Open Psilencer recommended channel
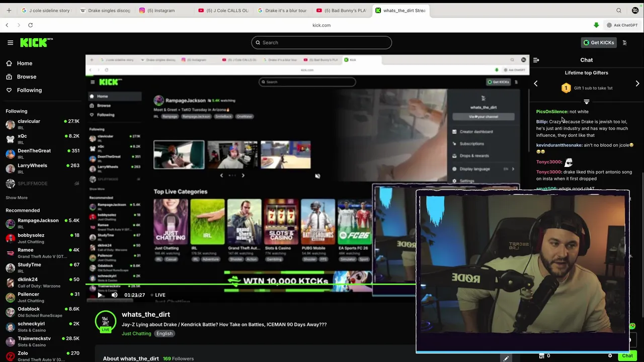Image resolution: width=644 pixels, height=362 pixels. point(42,297)
